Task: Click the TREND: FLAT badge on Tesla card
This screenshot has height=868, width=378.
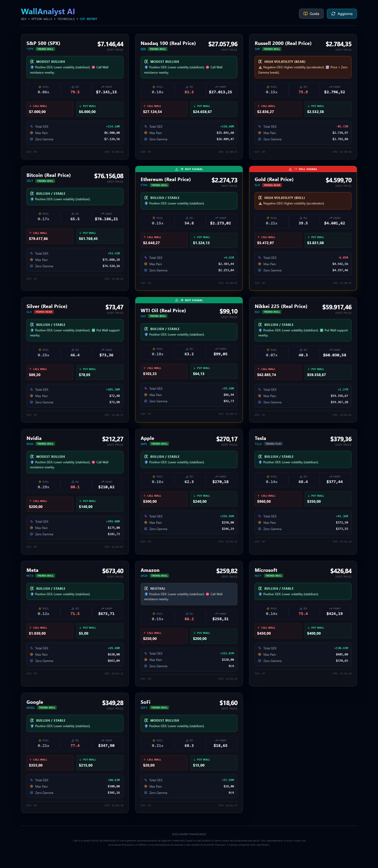Action: (x=273, y=444)
